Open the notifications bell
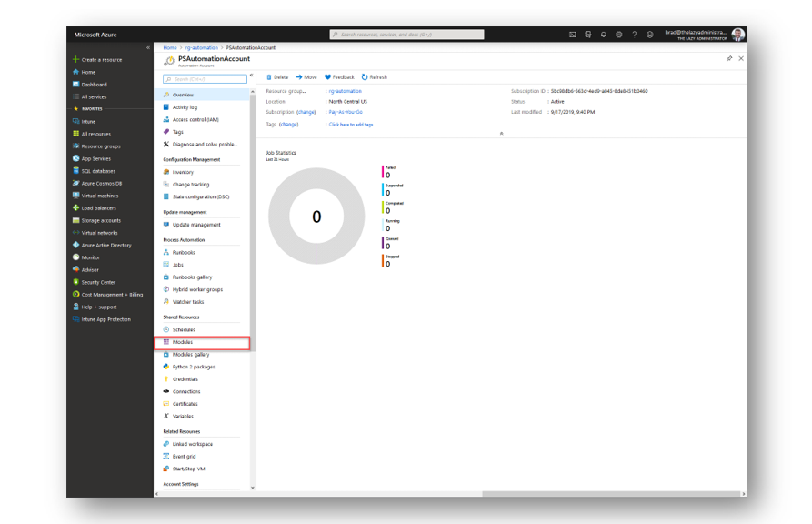Screen dimensions: 812x524 pos(603,35)
